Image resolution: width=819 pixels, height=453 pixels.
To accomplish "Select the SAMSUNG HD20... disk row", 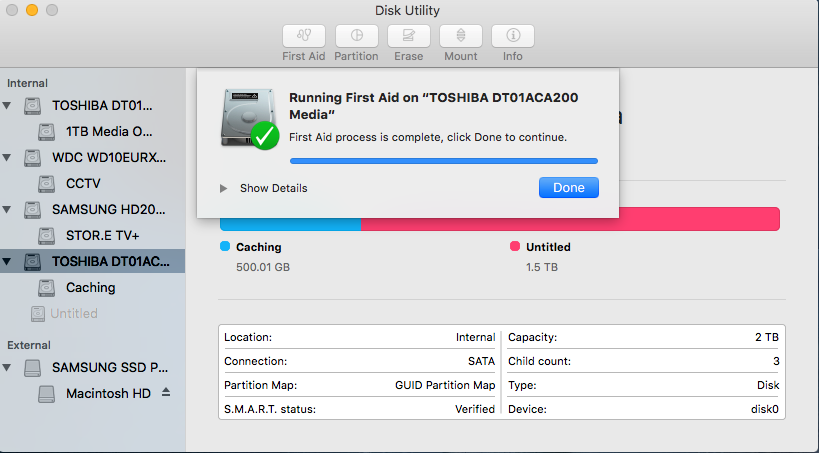I will click(x=92, y=210).
